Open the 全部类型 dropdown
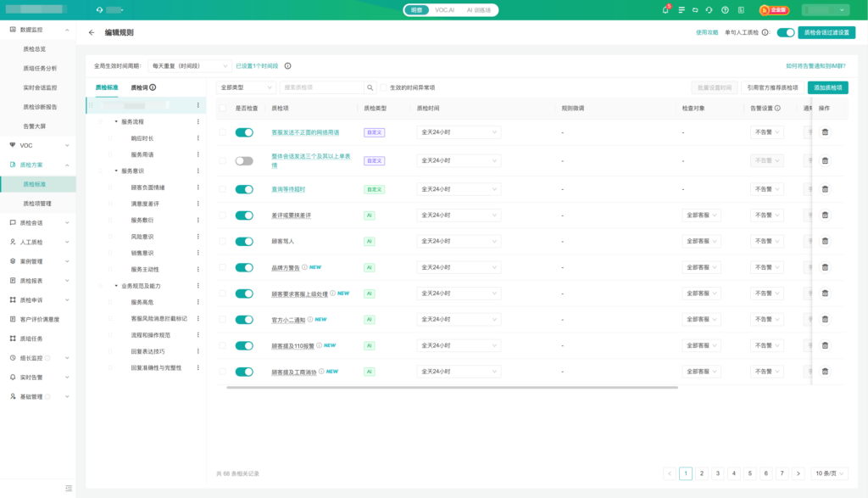 247,87
